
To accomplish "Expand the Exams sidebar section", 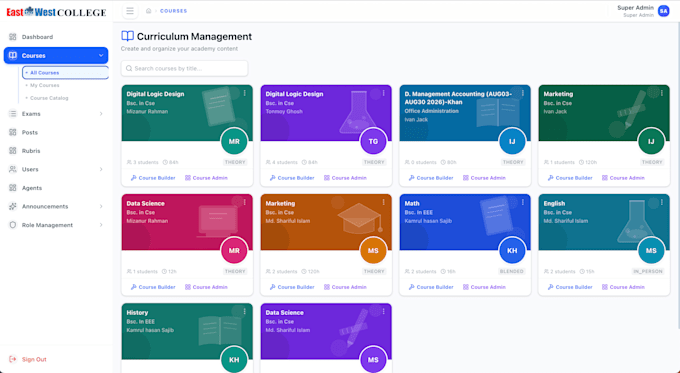I will [x=101, y=114].
